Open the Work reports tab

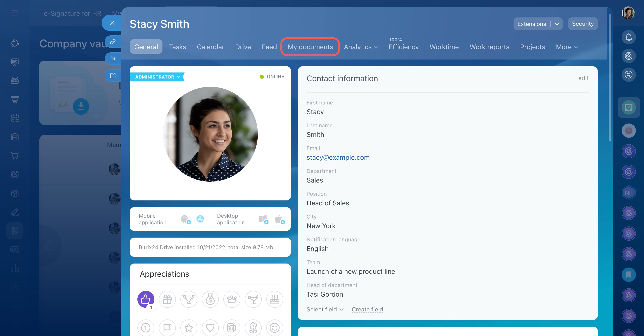(x=489, y=47)
